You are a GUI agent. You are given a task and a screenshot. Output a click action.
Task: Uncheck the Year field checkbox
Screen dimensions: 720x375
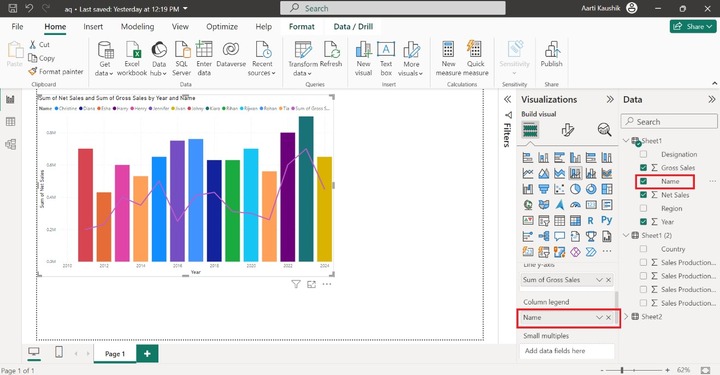point(643,222)
